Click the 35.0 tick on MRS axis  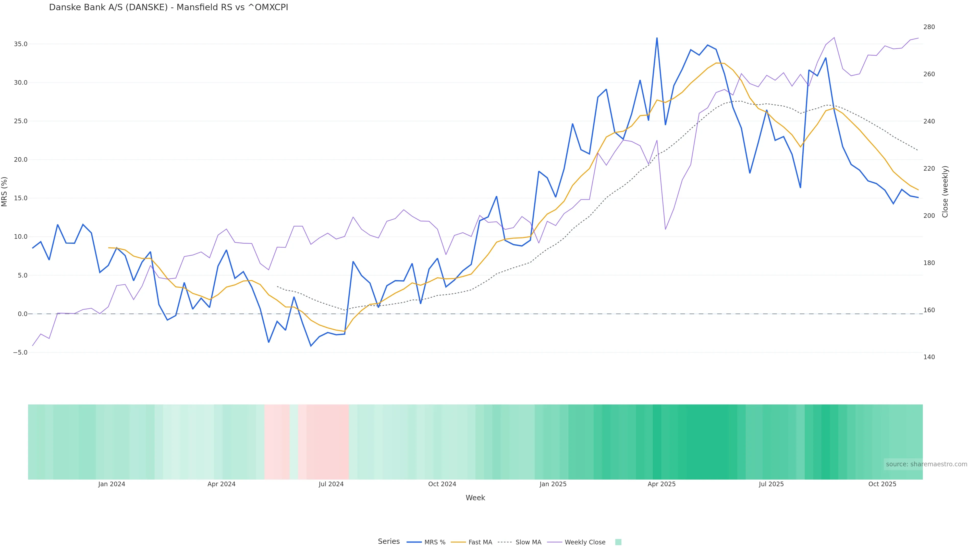(x=20, y=44)
